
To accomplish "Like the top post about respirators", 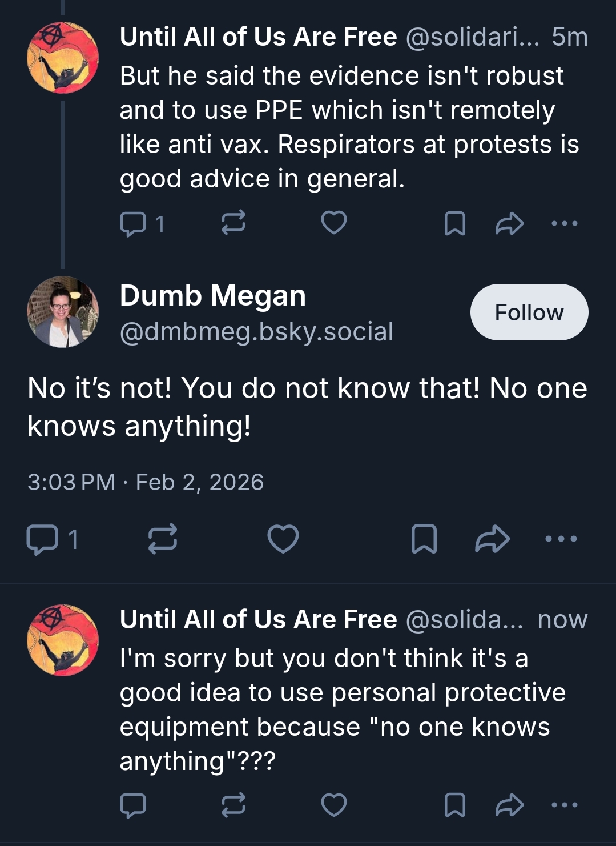I will point(334,223).
